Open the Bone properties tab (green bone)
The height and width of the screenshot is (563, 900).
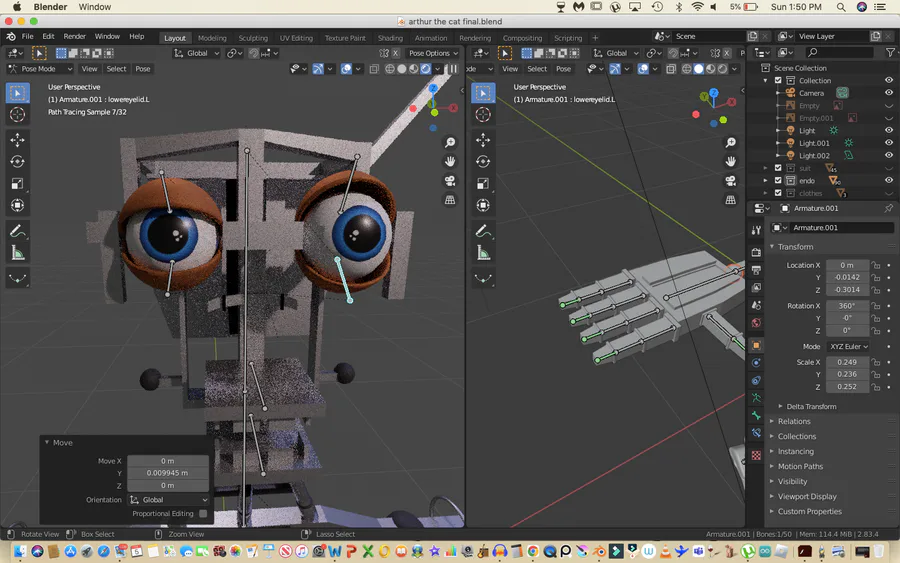(x=756, y=416)
